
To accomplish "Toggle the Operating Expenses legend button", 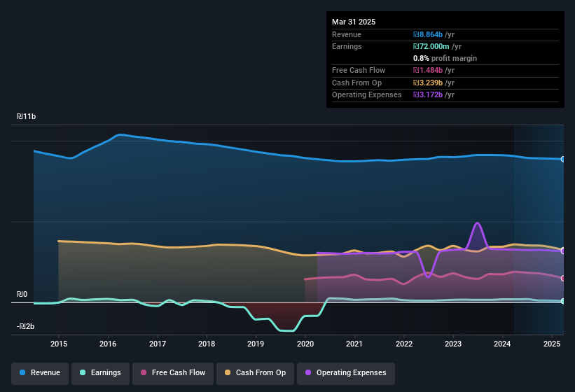I will point(345,372).
